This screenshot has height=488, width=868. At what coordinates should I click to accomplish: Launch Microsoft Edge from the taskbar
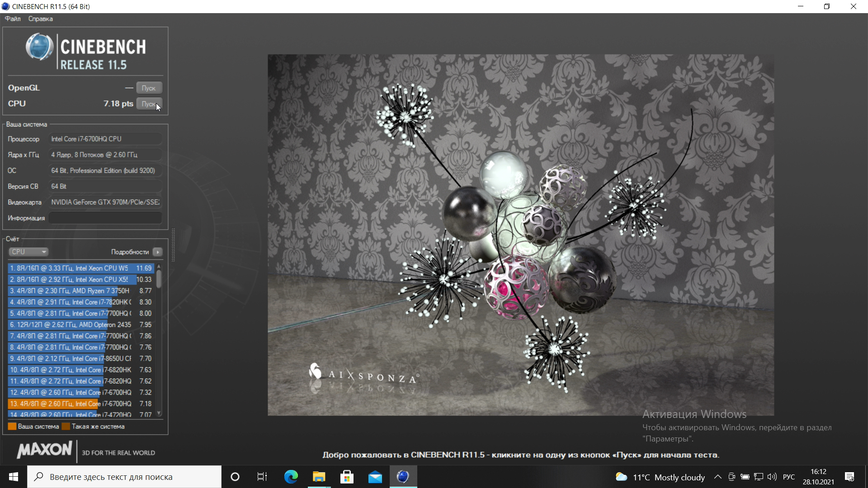click(291, 477)
